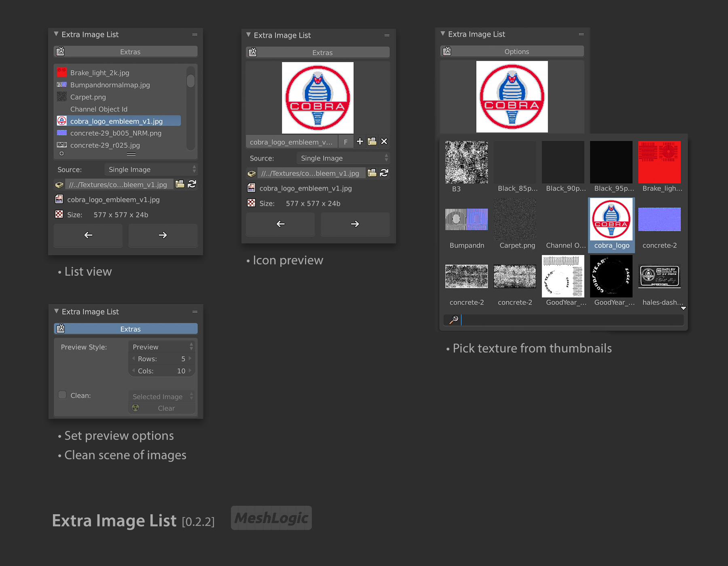Pick the black GoodYear thumbnail
Screen dimensions: 728x566
click(611, 281)
